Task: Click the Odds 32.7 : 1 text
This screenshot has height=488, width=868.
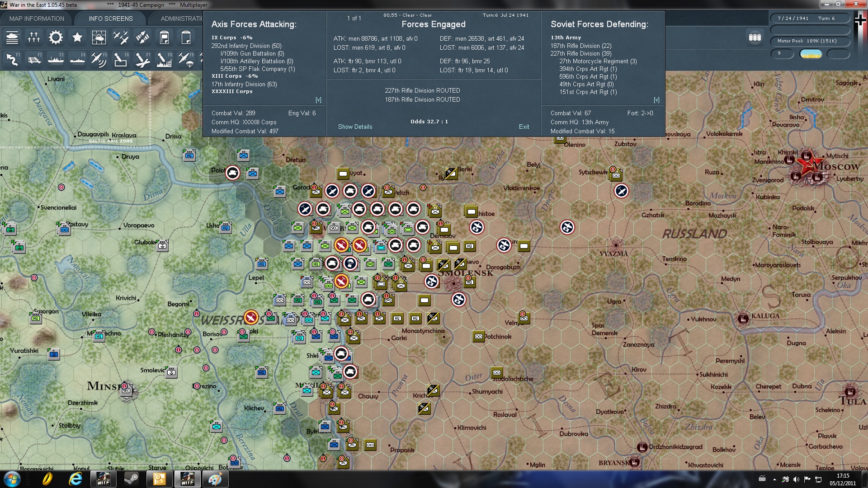Action: (x=429, y=122)
